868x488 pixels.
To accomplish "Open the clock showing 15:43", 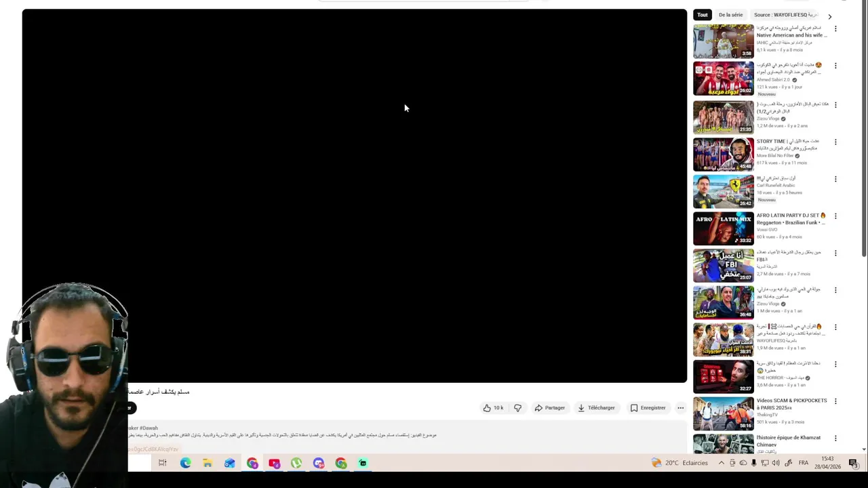I will pyautogui.click(x=827, y=463).
